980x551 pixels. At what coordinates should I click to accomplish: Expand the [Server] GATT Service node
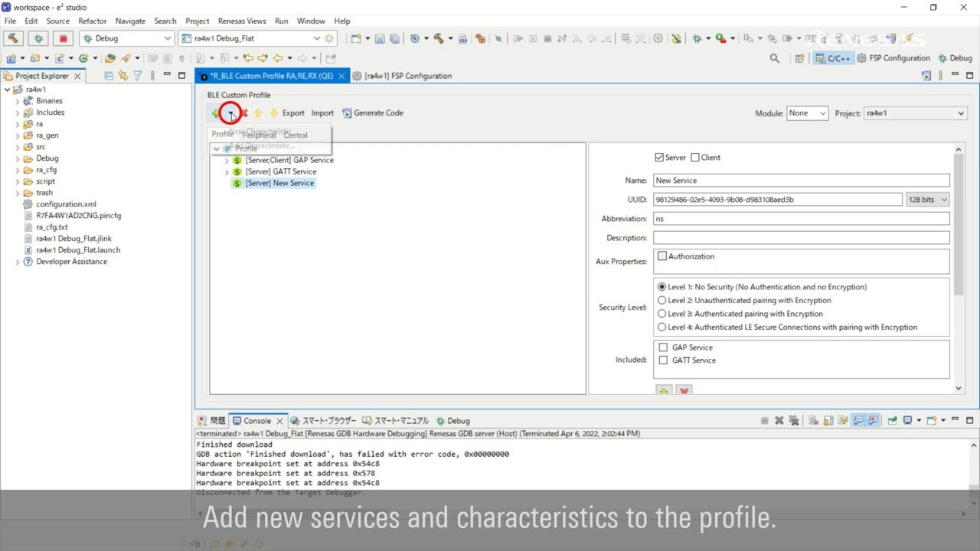click(227, 172)
